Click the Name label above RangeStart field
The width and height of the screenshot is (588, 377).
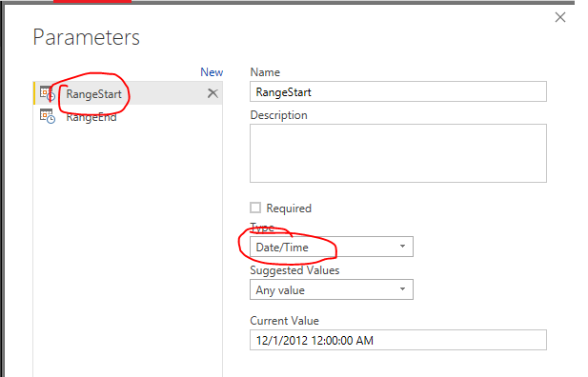265,72
